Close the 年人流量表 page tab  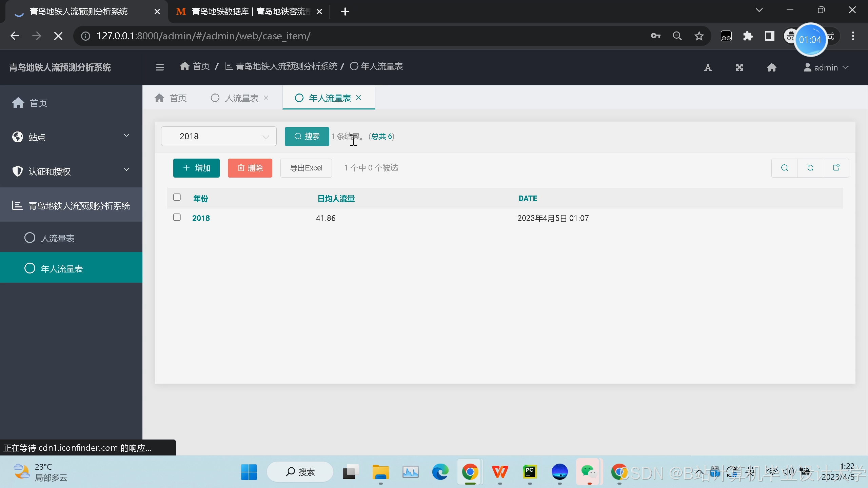pyautogui.click(x=359, y=98)
